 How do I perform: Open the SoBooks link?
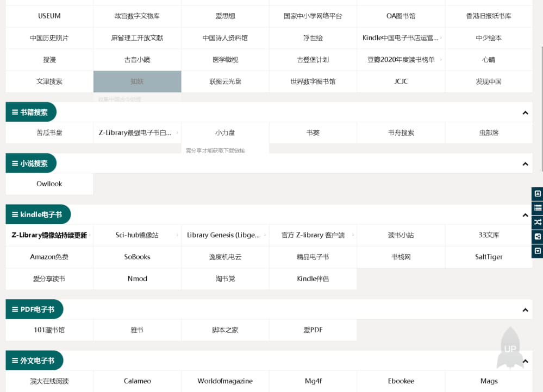(x=137, y=257)
